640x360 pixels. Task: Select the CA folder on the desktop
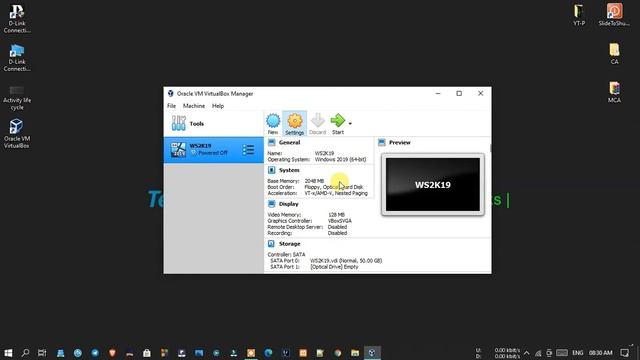(x=614, y=53)
